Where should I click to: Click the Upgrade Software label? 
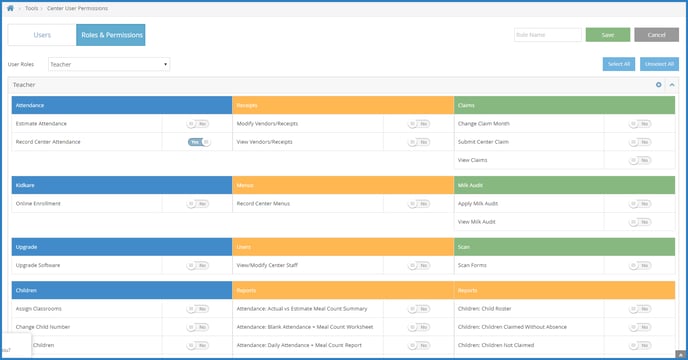point(38,265)
